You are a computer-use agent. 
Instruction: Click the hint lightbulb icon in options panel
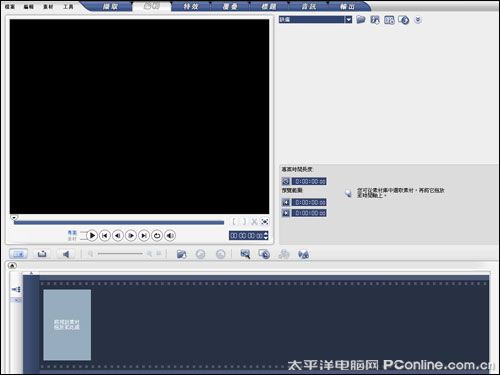(x=348, y=193)
